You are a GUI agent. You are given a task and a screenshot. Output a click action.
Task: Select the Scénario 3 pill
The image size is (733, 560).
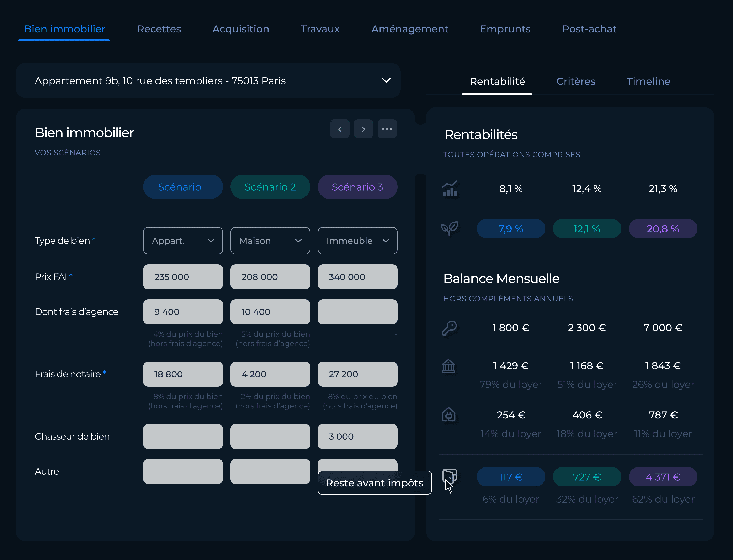click(x=357, y=187)
